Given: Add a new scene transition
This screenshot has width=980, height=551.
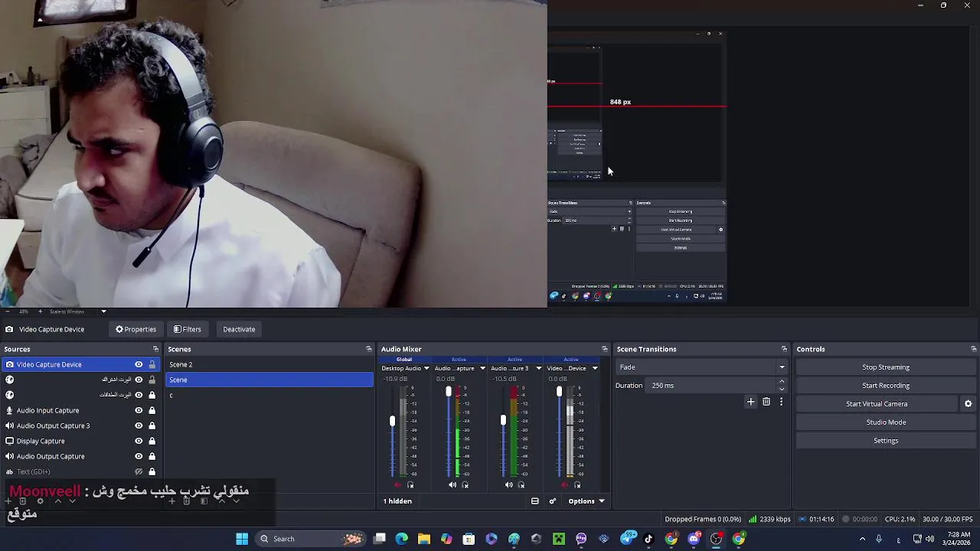Looking at the screenshot, I should point(750,402).
